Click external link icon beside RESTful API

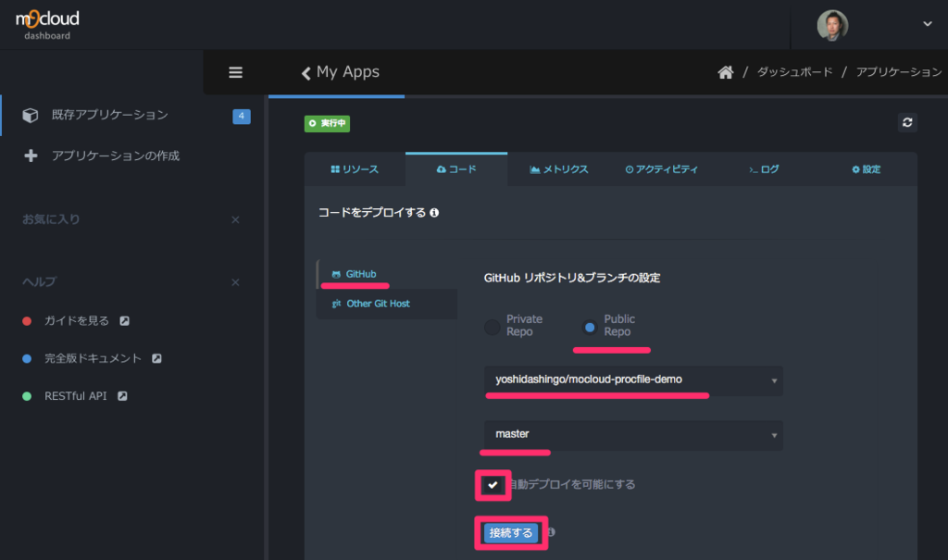(x=123, y=396)
